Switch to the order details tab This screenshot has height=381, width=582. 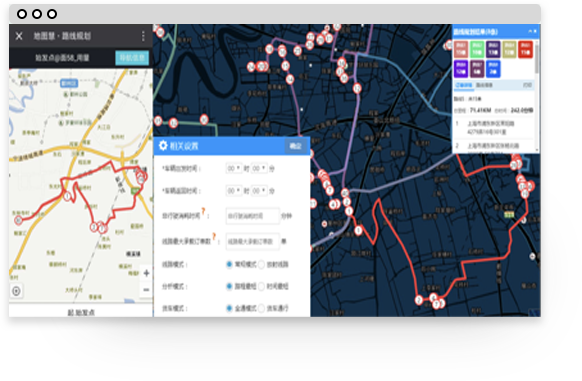pos(464,85)
